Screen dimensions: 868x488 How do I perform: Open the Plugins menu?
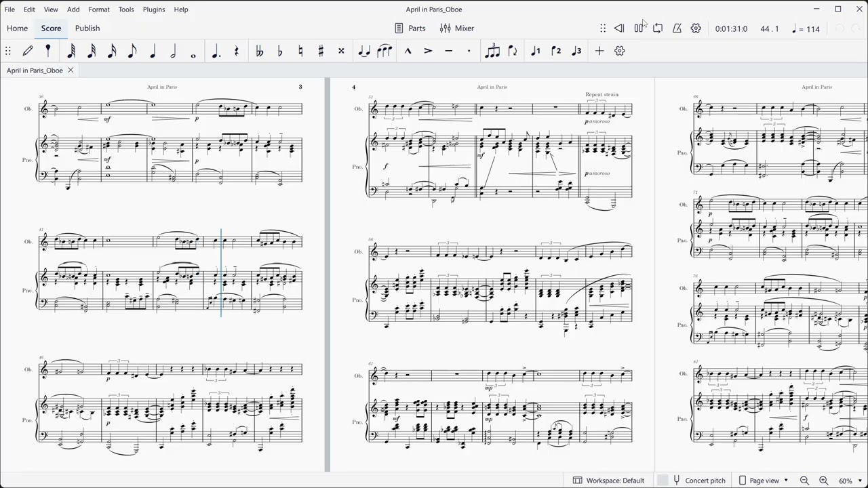click(154, 9)
